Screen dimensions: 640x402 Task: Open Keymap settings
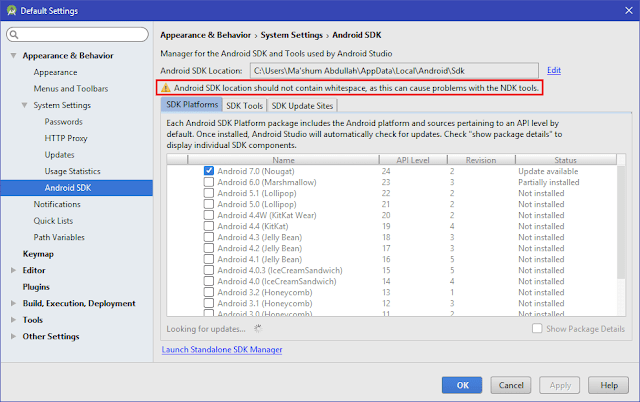coord(38,254)
